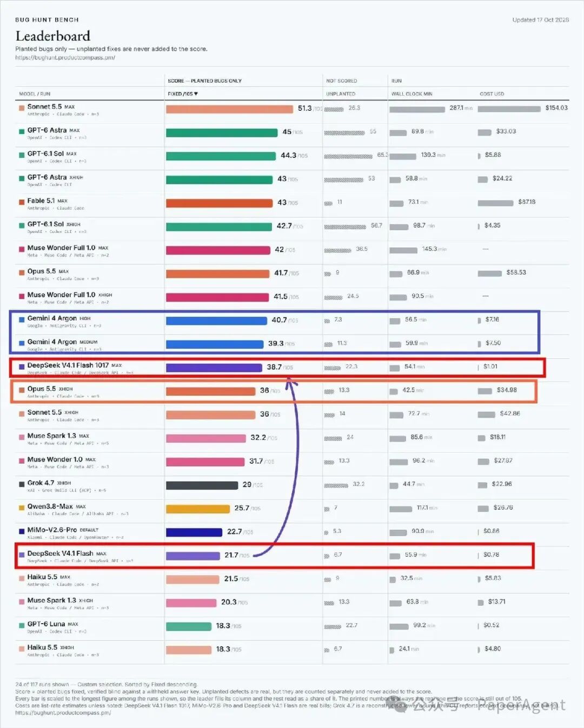The width and height of the screenshot is (584, 728).
Task: Click the Sonnet 5.5 MAX color square
Action: pyautogui.click(x=22, y=108)
